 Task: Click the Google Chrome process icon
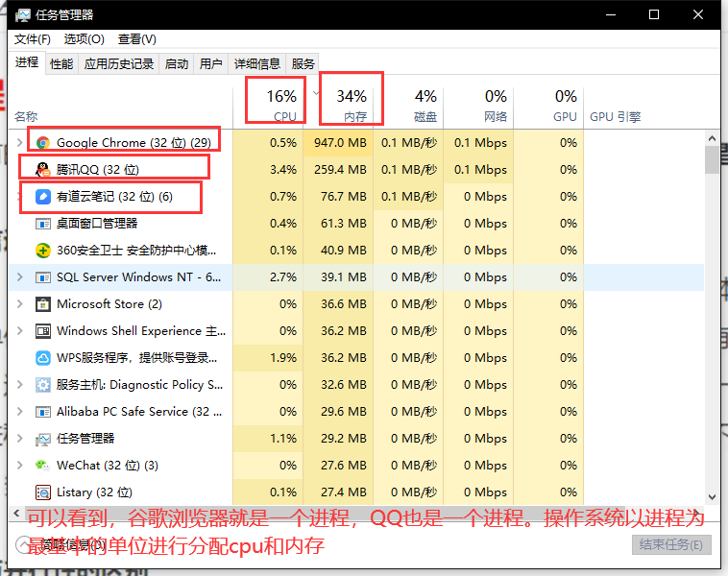click(x=43, y=142)
